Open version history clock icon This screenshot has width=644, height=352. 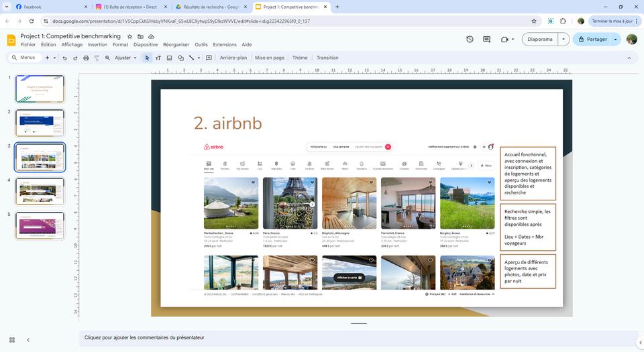click(x=470, y=40)
